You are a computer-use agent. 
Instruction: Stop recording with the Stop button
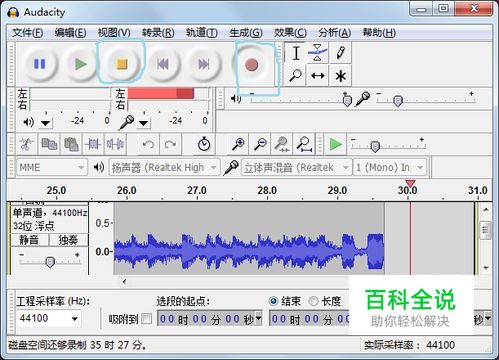pyautogui.click(x=122, y=64)
